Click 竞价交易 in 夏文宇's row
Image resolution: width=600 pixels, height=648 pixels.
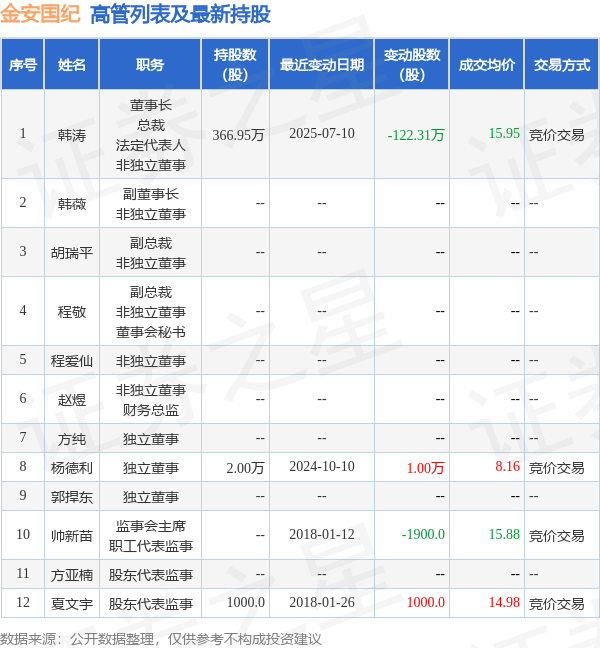pyautogui.click(x=557, y=604)
